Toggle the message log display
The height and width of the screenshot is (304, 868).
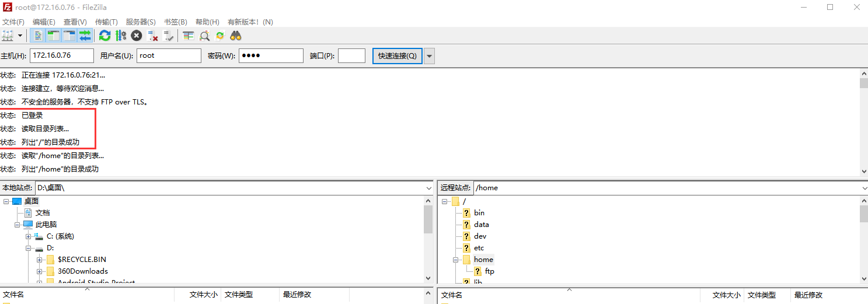point(38,36)
